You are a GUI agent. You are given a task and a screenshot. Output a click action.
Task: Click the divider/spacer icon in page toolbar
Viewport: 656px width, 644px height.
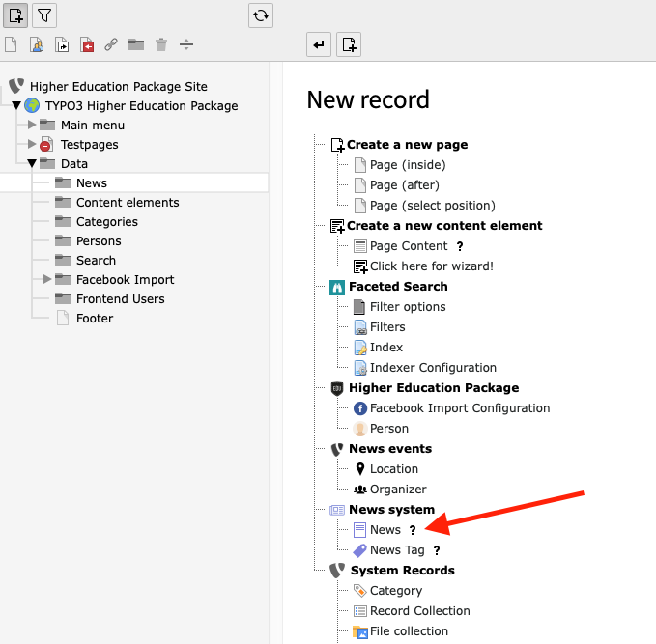coord(186,44)
